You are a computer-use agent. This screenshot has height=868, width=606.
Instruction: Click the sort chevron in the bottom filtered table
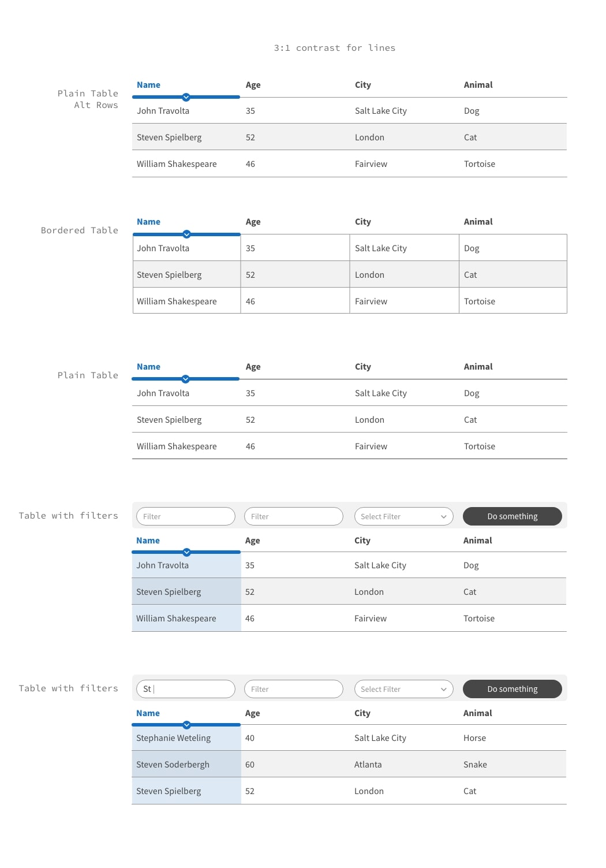point(186,724)
